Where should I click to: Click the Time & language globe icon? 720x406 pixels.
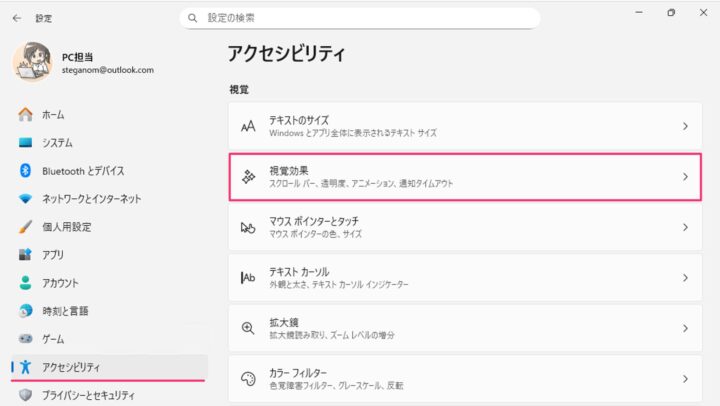point(26,311)
